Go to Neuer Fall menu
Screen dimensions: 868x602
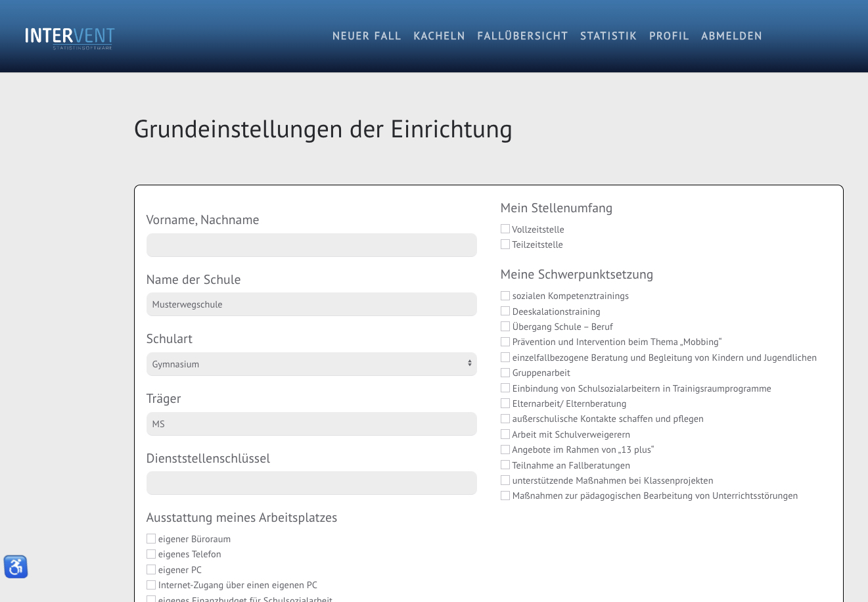[x=366, y=36]
